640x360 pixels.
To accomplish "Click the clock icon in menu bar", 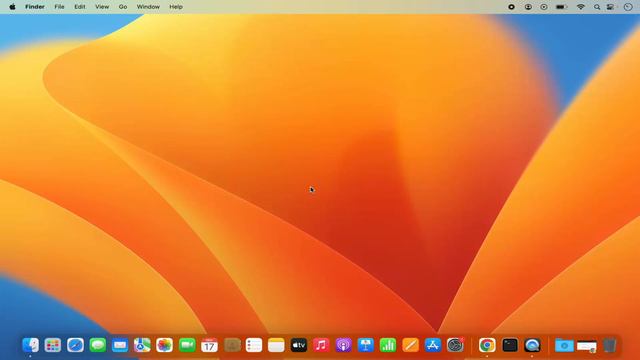I will coord(628,7).
